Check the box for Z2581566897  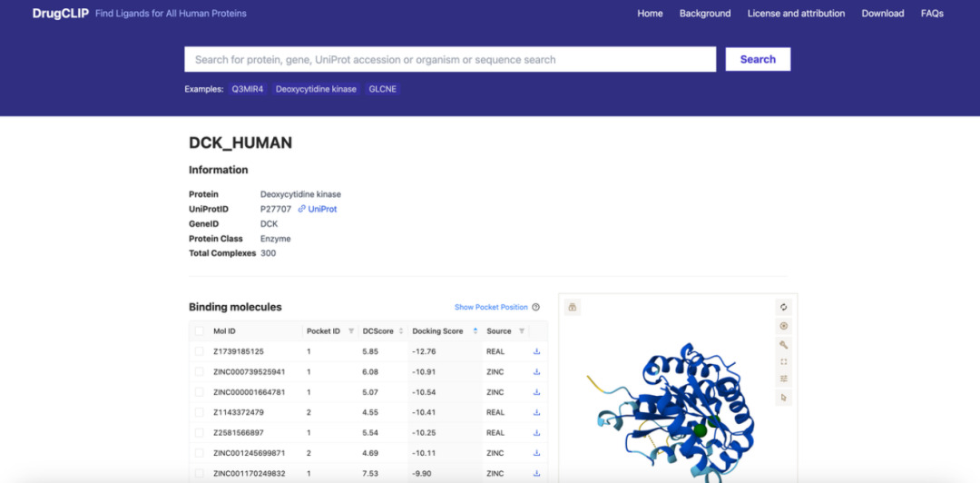point(199,433)
